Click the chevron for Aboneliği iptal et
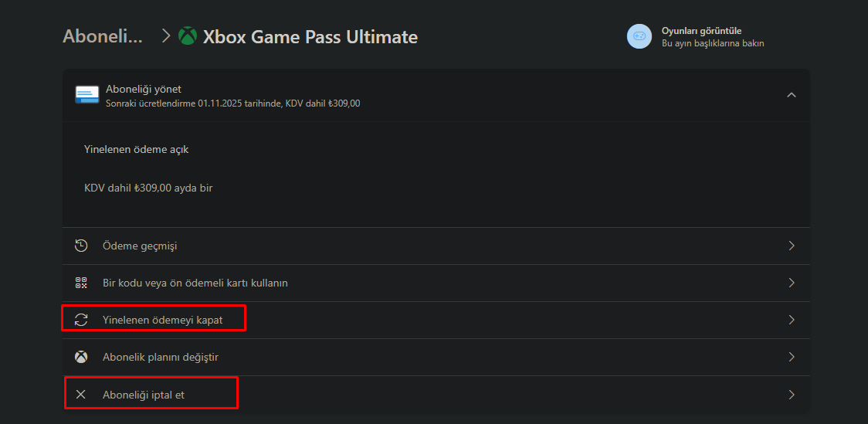The image size is (868, 424). click(791, 395)
